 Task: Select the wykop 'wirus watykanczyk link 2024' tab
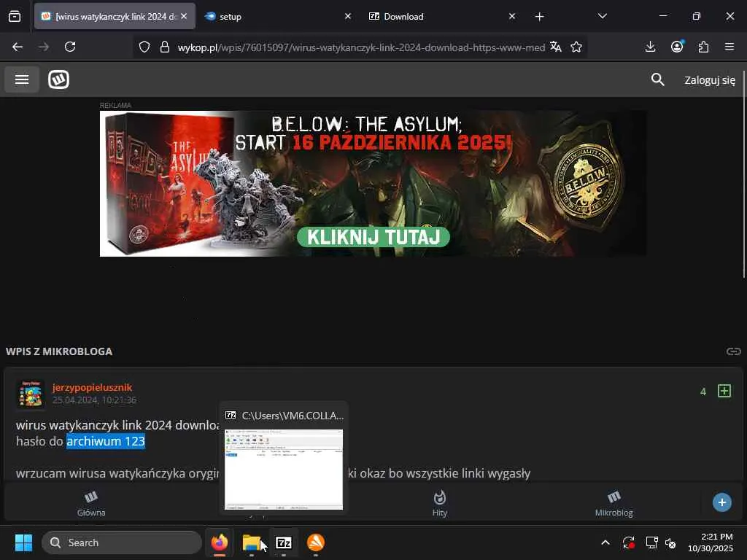point(115,16)
